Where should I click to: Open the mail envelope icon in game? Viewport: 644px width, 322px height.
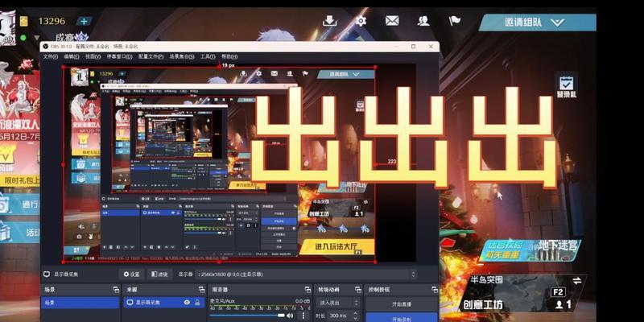click(392, 21)
